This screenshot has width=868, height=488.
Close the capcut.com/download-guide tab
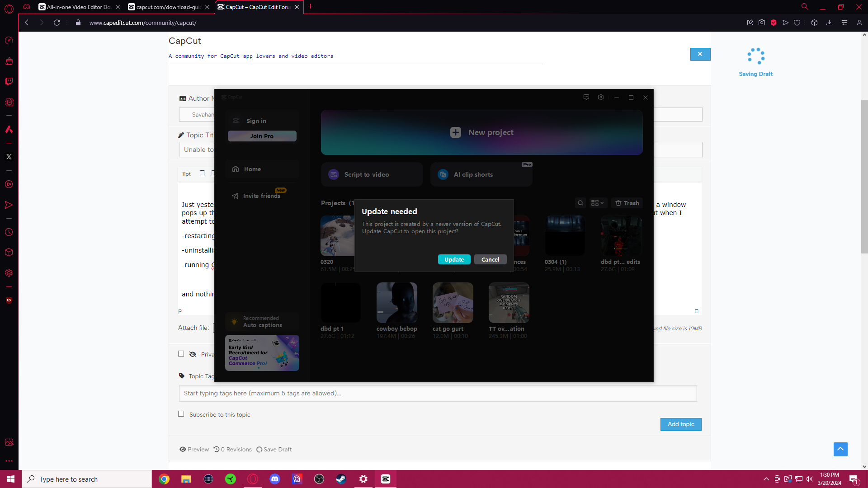tap(207, 7)
